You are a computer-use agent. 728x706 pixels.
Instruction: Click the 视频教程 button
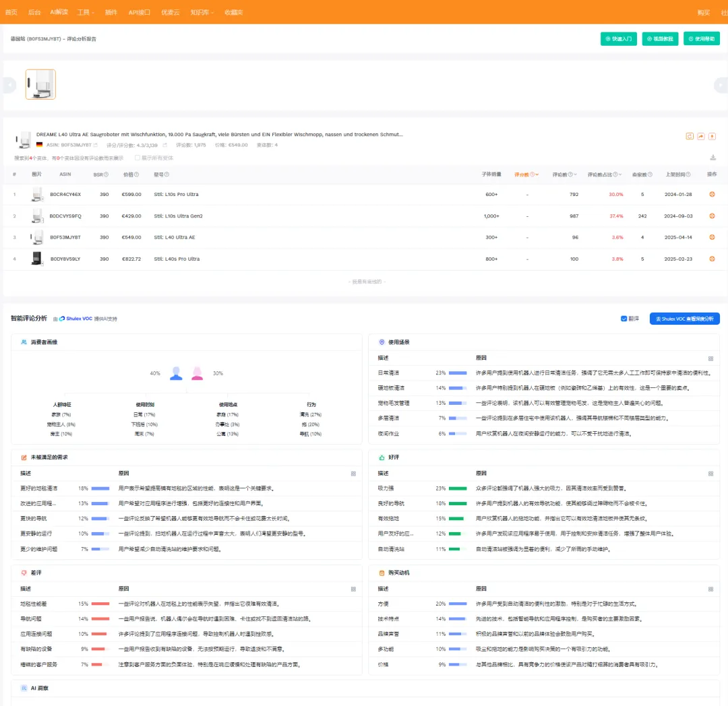coord(660,39)
